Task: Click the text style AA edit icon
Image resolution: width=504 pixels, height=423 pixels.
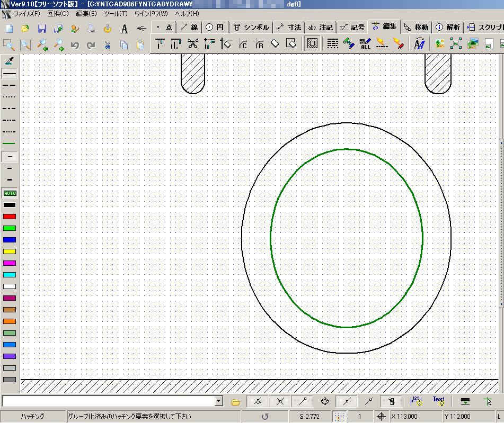Action: coord(419,43)
